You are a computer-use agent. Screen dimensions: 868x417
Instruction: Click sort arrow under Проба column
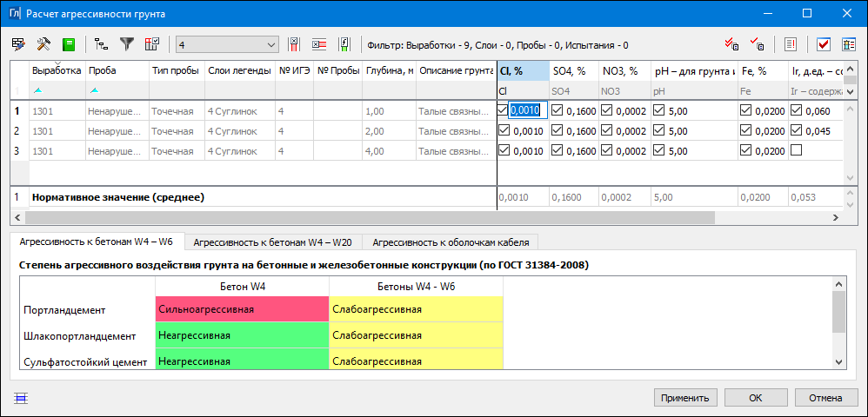pos(94,90)
